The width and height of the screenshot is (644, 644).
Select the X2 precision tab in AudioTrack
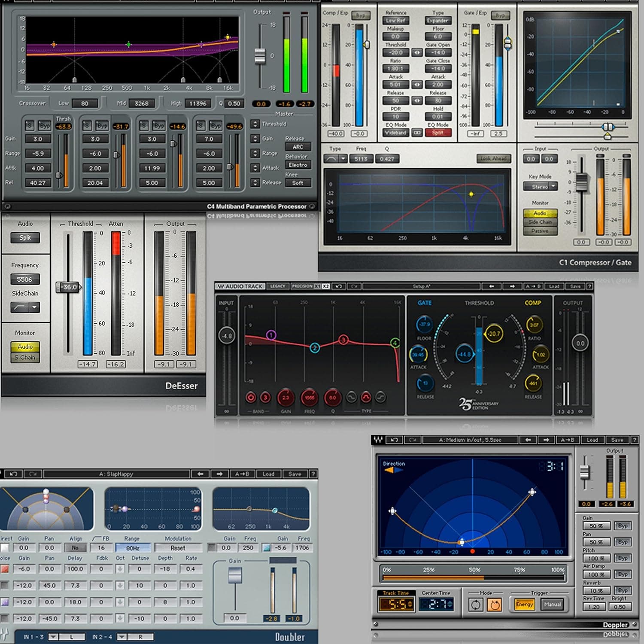point(326,286)
